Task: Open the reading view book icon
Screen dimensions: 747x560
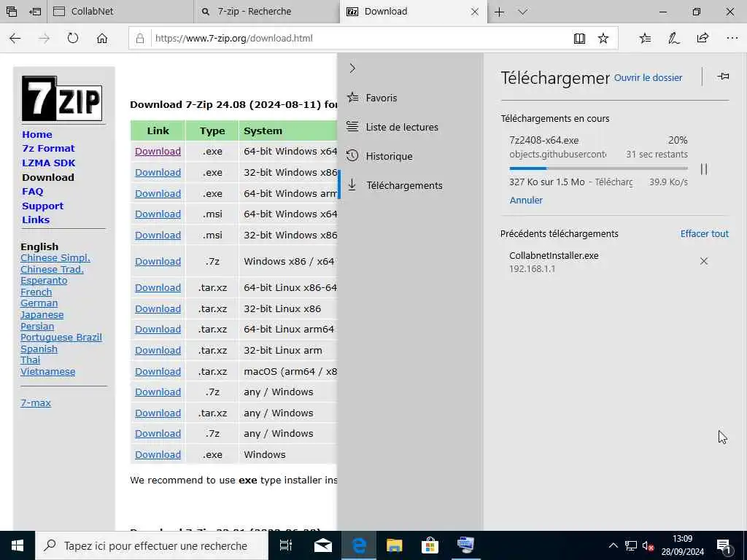Action: point(579,38)
